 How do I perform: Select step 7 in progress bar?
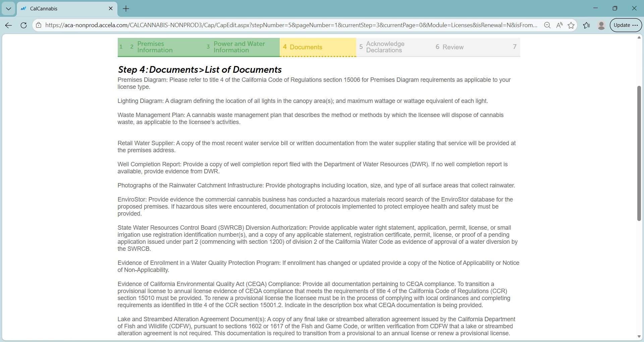coord(515,47)
